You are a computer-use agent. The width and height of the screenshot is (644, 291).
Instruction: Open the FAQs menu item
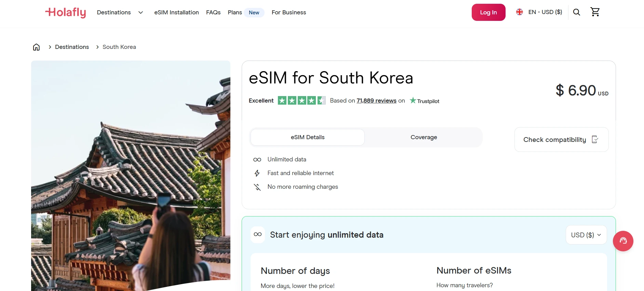pyautogui.click(x=213, y=12)
